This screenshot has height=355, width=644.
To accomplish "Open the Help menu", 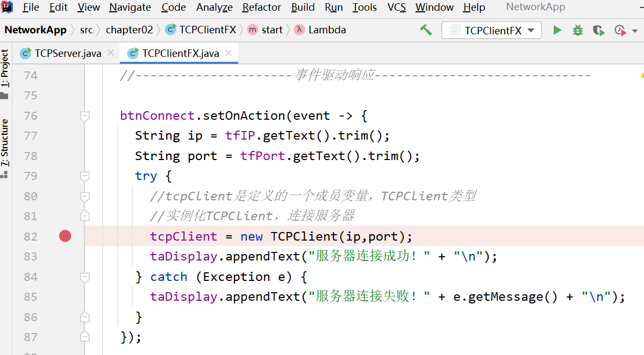I will pos(474,8).
